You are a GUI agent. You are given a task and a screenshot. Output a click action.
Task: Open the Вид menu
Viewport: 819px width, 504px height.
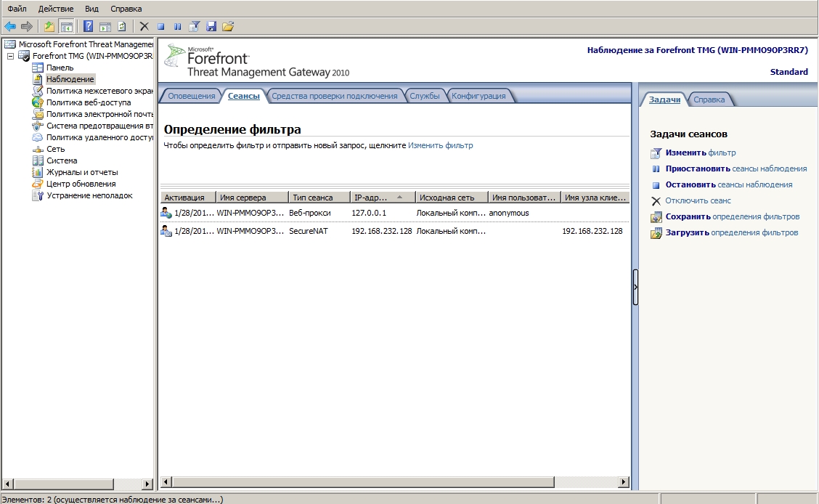coord(91,9)
